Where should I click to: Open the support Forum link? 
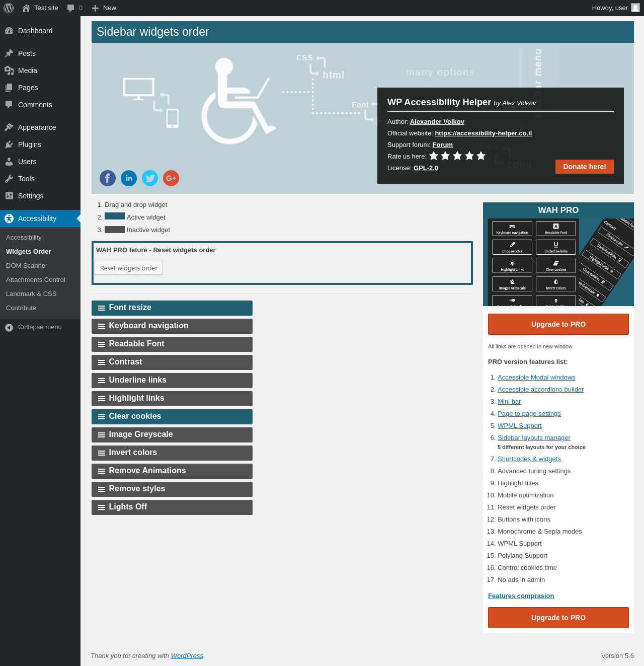(x=443, y=145)
